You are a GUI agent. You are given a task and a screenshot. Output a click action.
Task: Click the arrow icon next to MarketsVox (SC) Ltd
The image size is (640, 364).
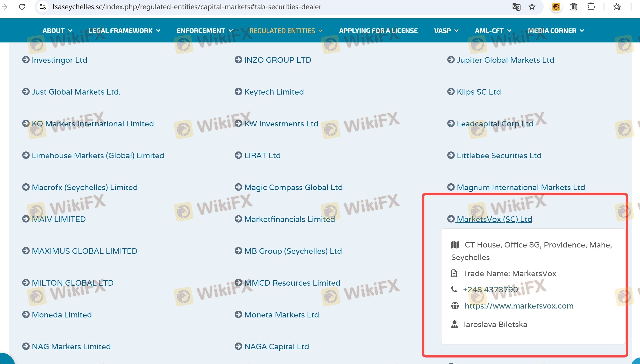click(450, 219)
